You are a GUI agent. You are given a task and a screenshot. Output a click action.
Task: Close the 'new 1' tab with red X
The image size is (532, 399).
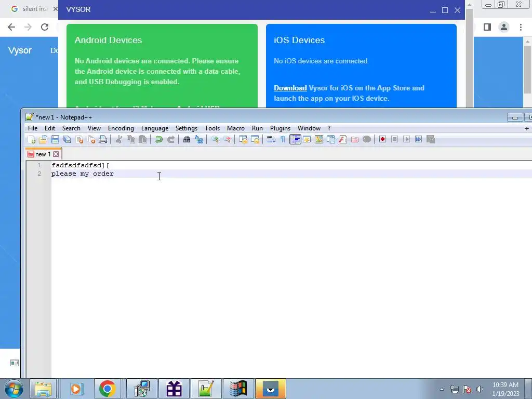click(x=56, y=154)
